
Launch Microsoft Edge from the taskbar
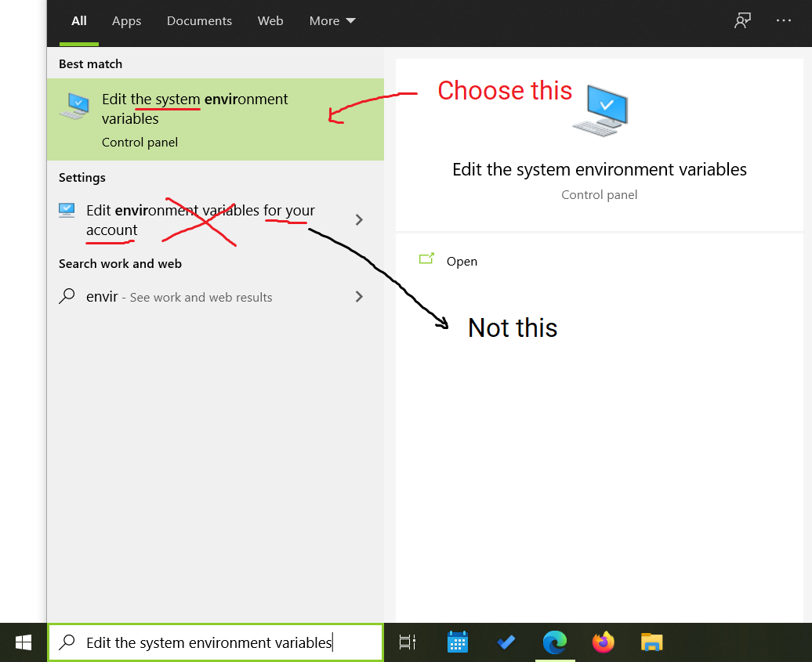[x=555, y=642]
